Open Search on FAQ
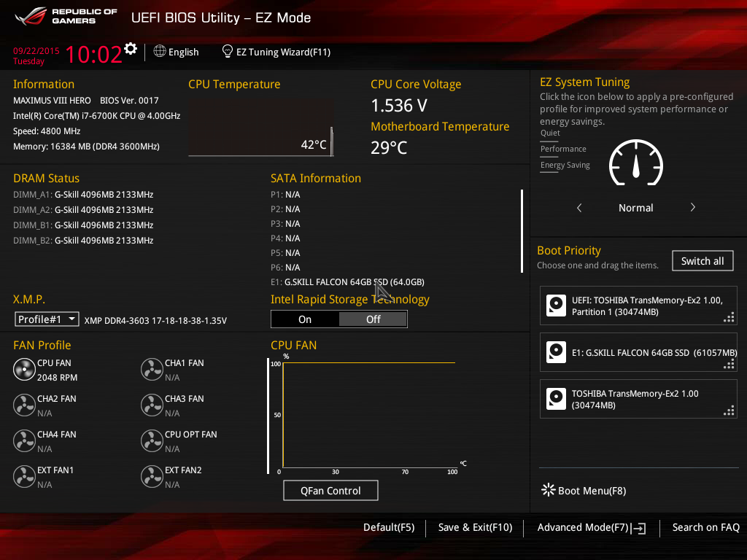This screenshot has height=560, width=747. click(705, 528)
